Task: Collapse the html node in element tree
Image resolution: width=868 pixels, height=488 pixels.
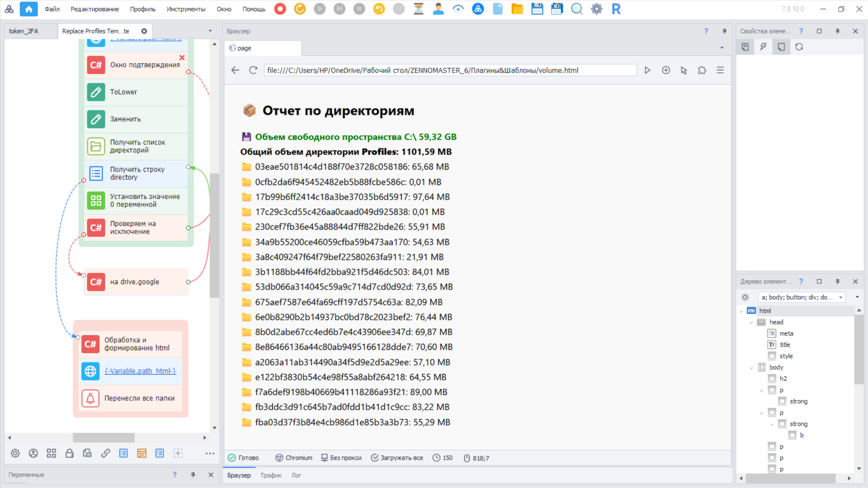Action: coord(741,311)
